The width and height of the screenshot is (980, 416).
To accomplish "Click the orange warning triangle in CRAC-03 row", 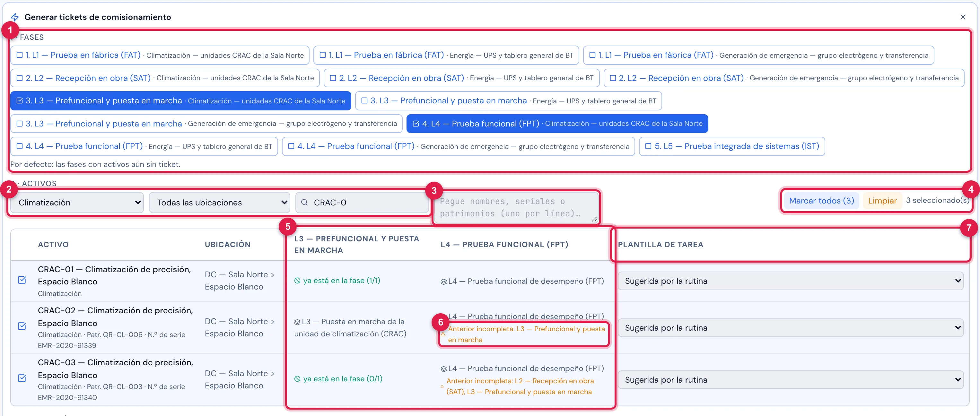I will coord(442,386).
